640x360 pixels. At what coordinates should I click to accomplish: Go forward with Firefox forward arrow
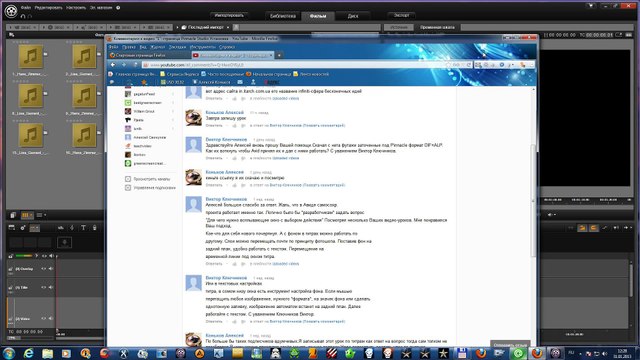tap(124, 64)
